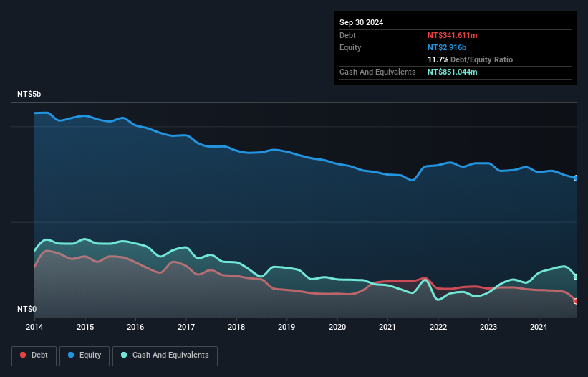
Task: Click the NT$0 y-axis label
Action: pos(27,309)
